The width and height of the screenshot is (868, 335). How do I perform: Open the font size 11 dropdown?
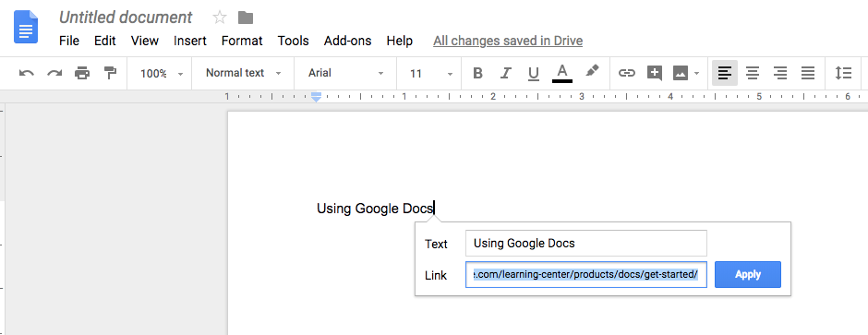tap(430, 73)
